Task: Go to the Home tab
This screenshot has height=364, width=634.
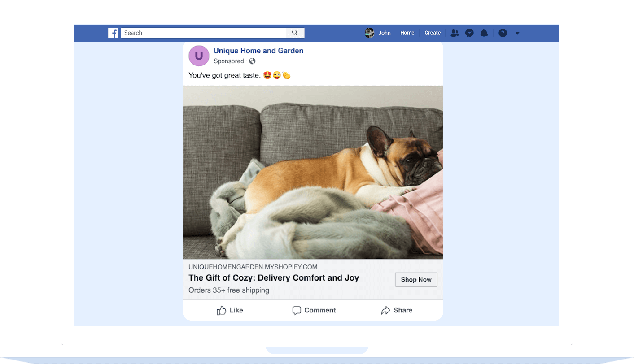Action: (407, 33)
